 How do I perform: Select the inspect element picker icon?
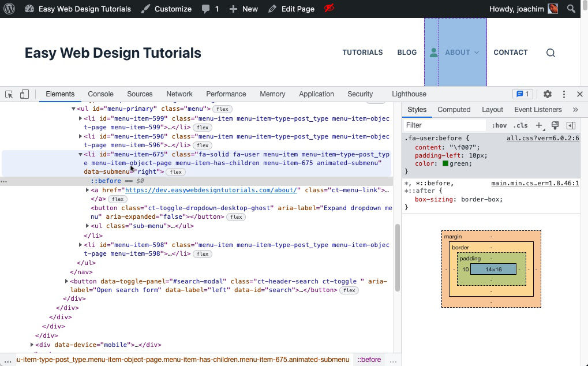pyautogui.click(x=9, y=94)
